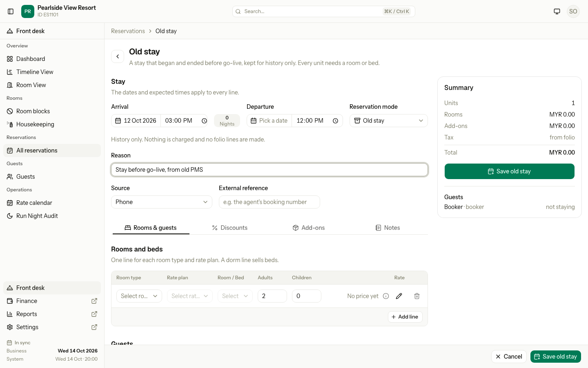Cancel the old stay form
The image size is (588, 368).
(x=509, y=357)
